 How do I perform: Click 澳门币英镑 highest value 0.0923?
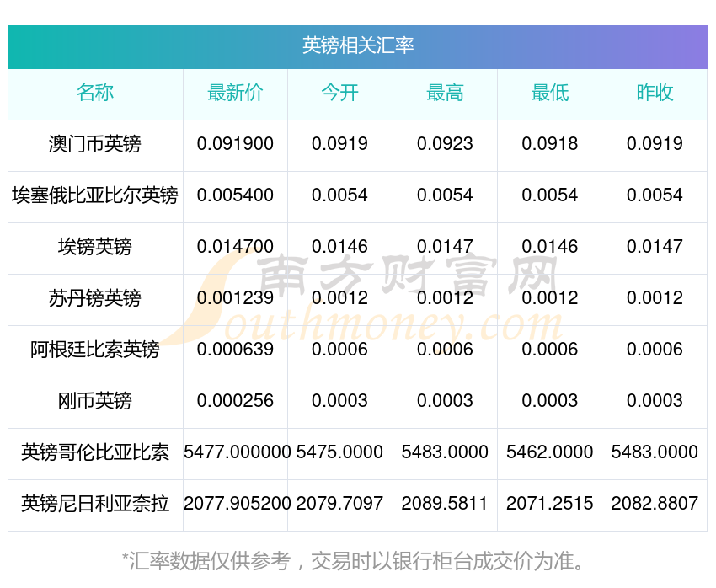click(445, 144)
